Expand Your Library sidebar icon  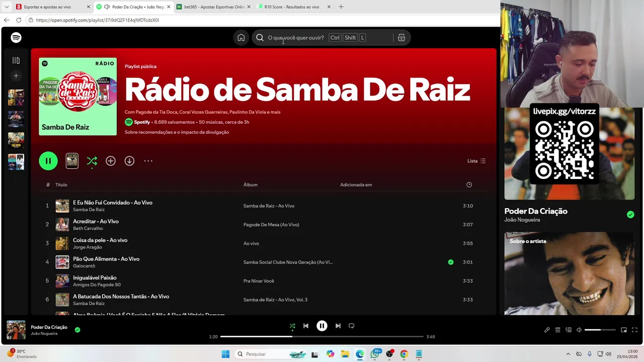pos(16,60)
